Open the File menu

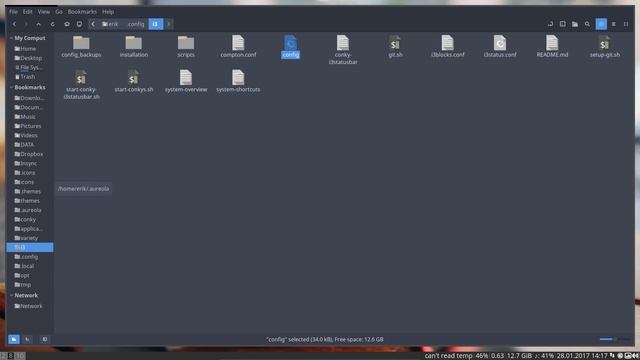13,12
